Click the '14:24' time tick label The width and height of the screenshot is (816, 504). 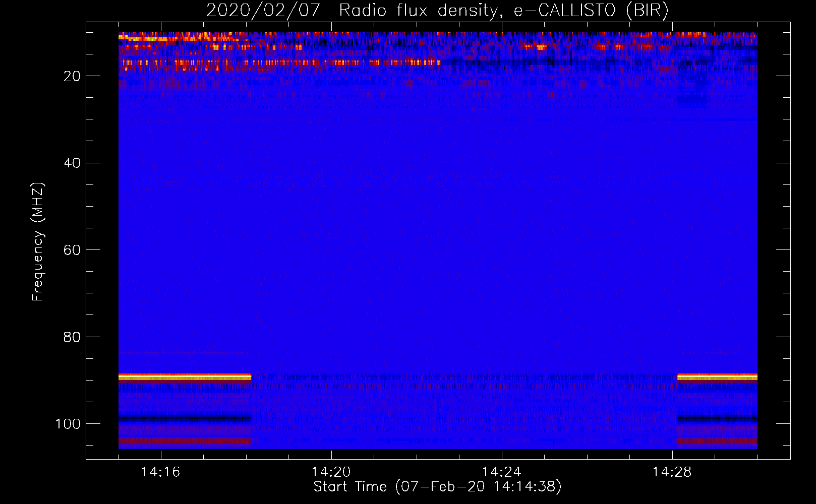coord(501,472)
